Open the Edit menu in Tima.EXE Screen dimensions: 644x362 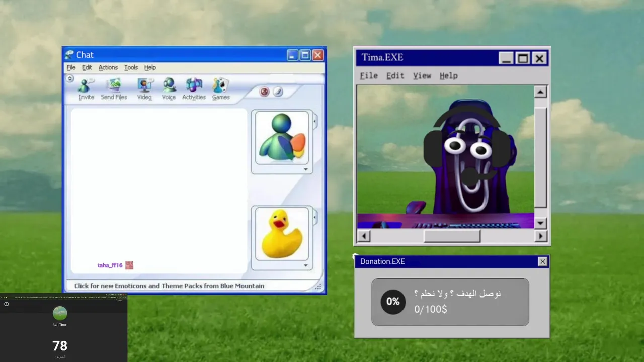click(395, 75)
